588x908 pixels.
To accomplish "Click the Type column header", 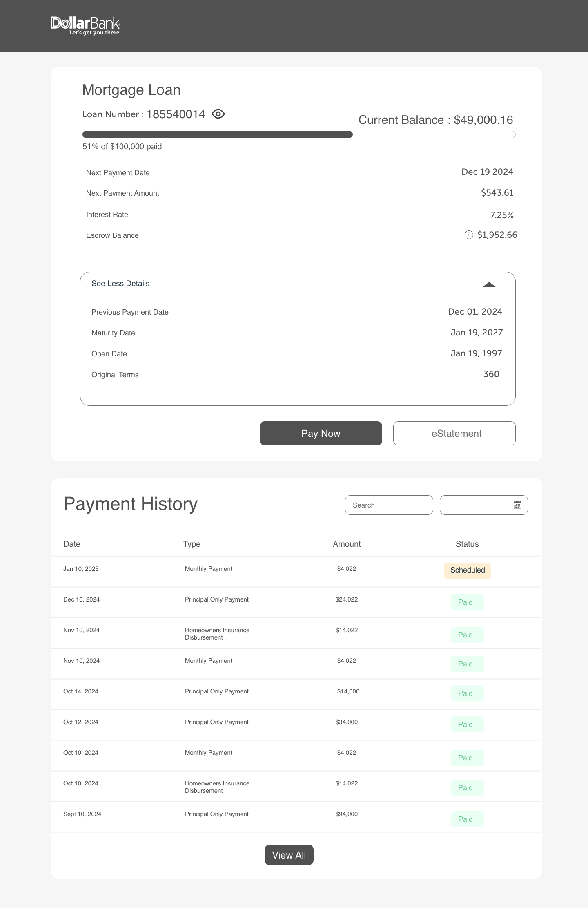I will pyautogui.click(x=192, y=544).
